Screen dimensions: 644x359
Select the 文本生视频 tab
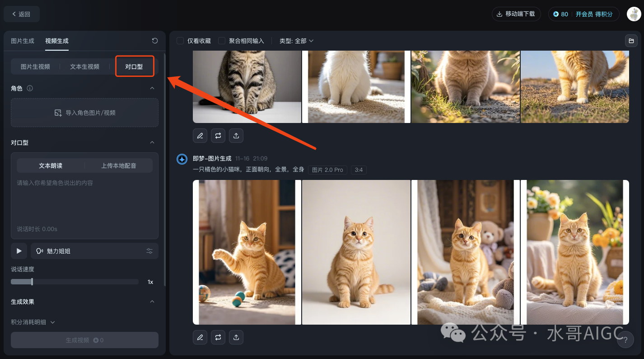(x=84, y=66)
